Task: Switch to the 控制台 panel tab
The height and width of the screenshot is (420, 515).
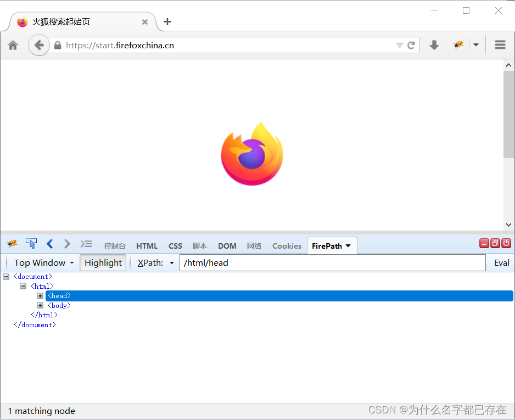Action: click(x=115, y=246)
